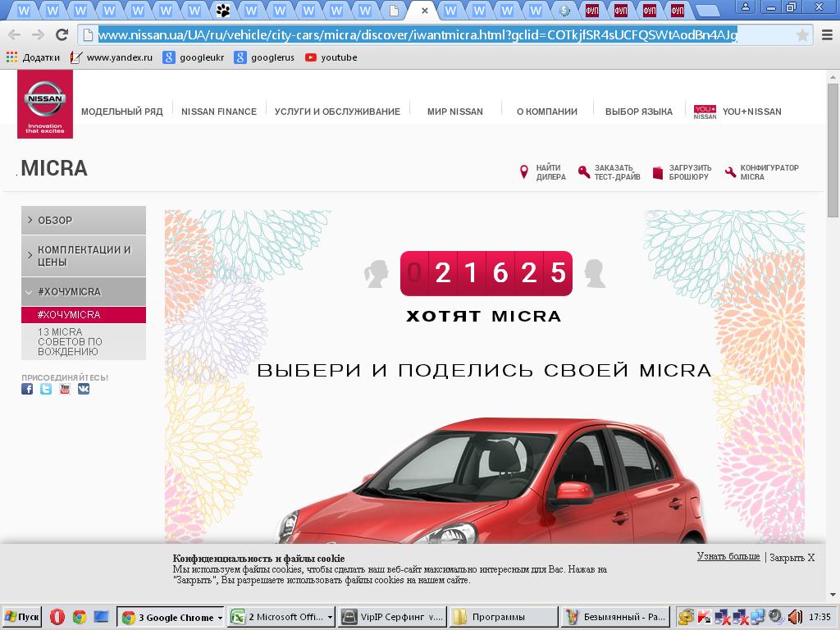This screenshot has height=630, width=840.
Task: Select the highlighted #ХОЧУMICRA submenu item
Action: tap(84, 314)
